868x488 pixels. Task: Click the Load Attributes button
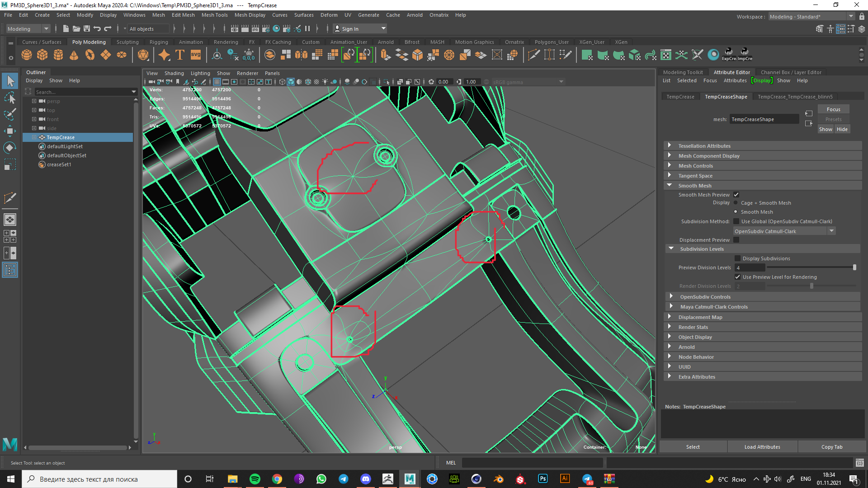click(762, 447)
